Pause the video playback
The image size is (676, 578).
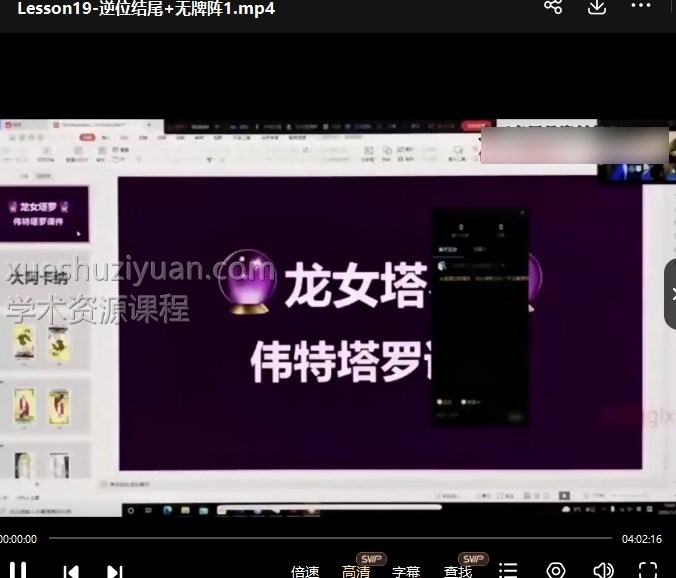(18, 571)
